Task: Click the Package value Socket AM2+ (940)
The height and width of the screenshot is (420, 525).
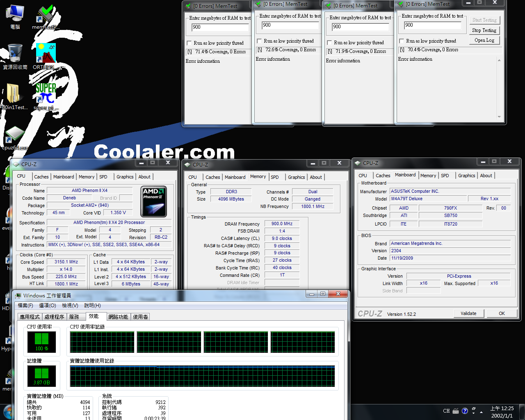Action: pos(90,205)
